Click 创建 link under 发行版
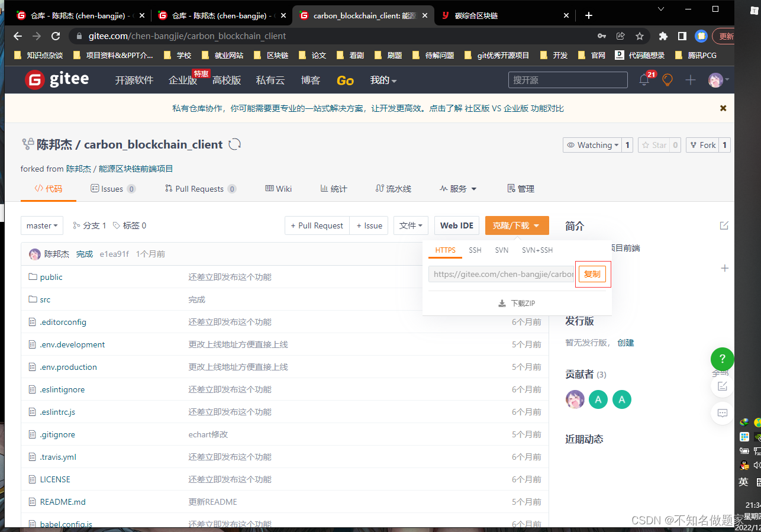This screenshot has height=532, width=761. click(625, 343)
